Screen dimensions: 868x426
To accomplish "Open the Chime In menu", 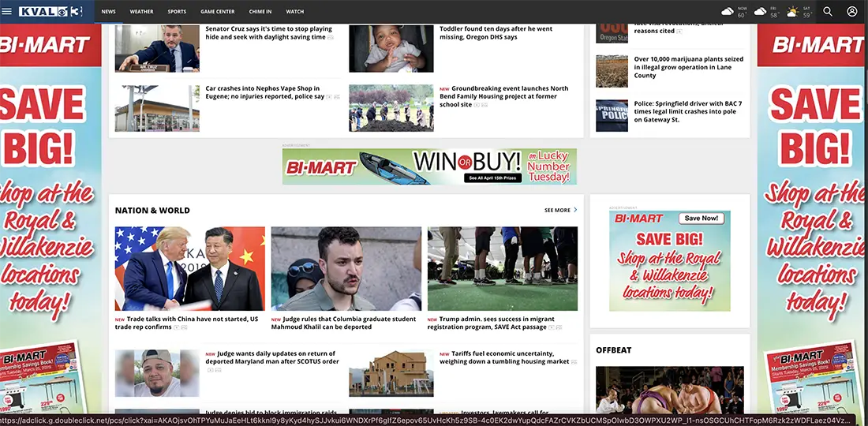I will coord(260,12).
